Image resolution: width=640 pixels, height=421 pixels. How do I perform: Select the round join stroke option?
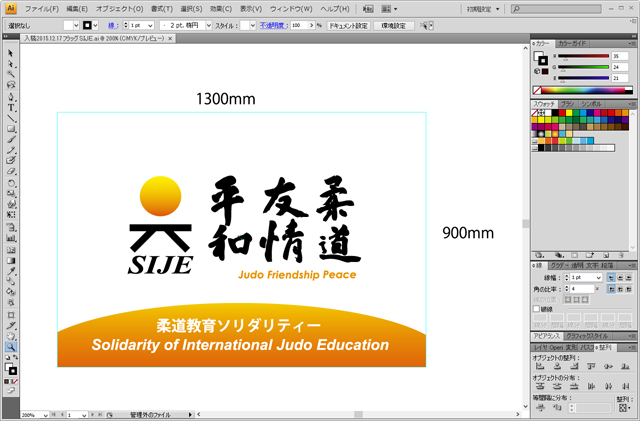click(620, 289)
